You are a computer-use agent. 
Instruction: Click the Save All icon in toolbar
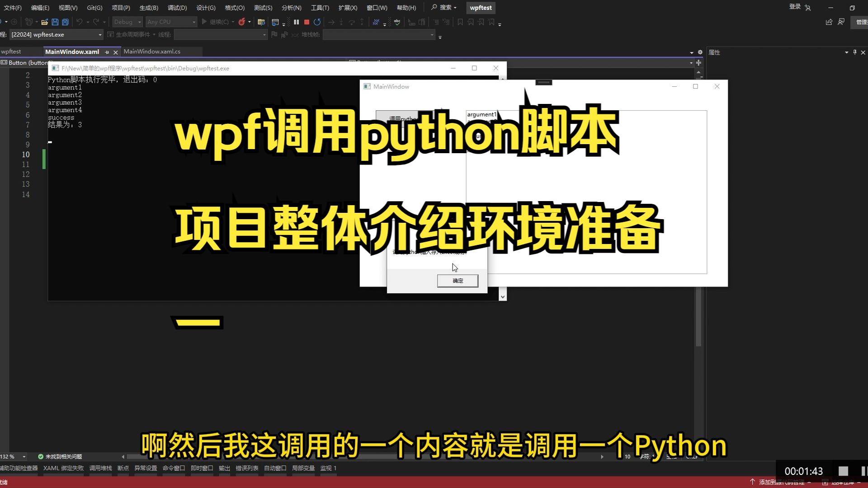click(65, 22)
